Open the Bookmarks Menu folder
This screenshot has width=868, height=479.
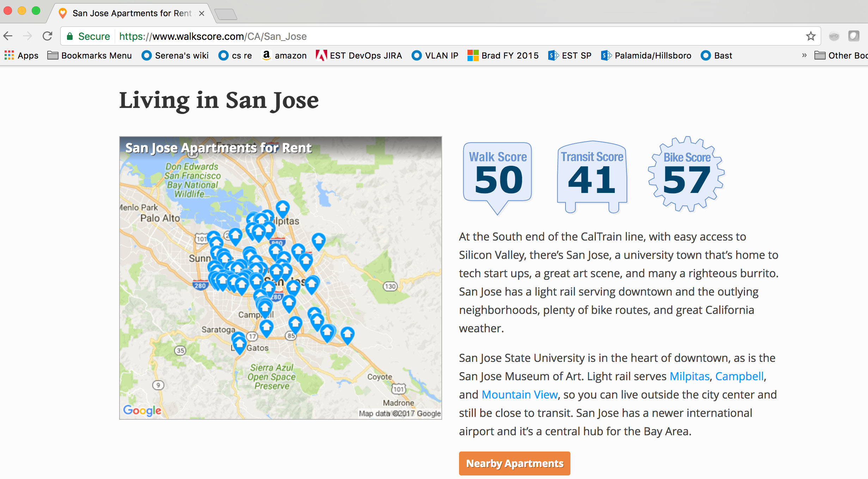click(x=90, y=55)
